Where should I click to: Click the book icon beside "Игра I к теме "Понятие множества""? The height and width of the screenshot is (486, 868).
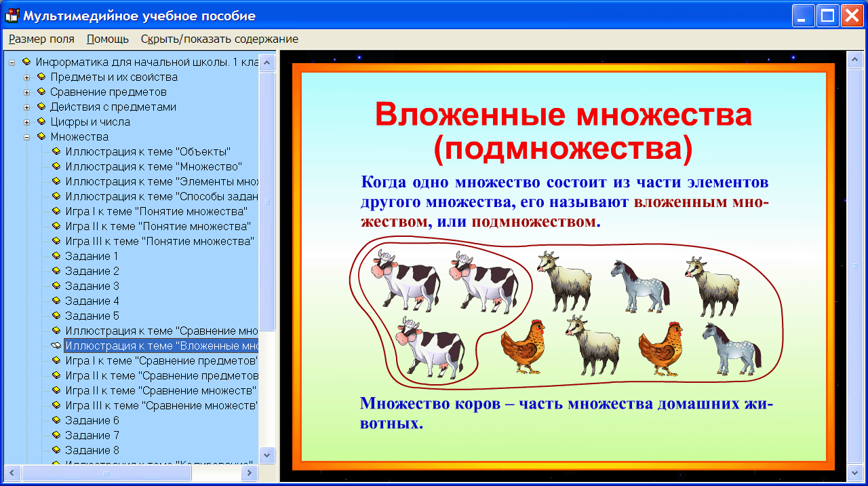tap(55, 212)
